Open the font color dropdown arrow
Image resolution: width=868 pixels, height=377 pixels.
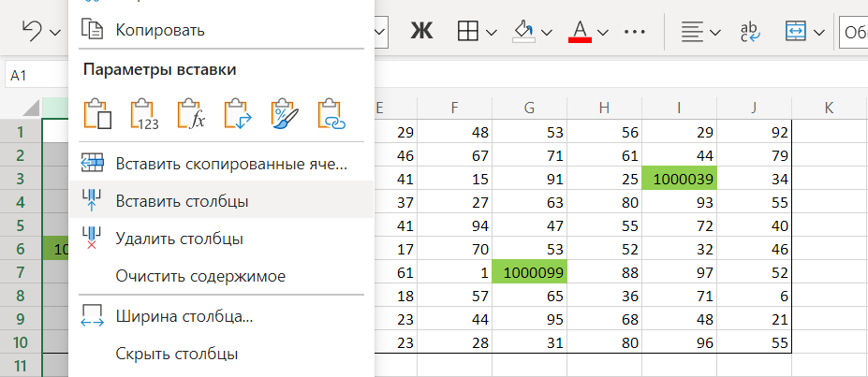[x=604, y=33]
